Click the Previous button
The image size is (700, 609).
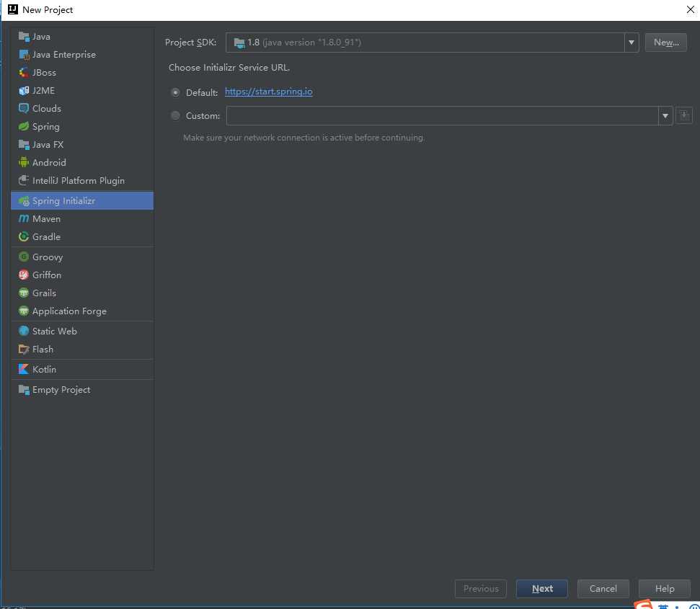point(481,589)
